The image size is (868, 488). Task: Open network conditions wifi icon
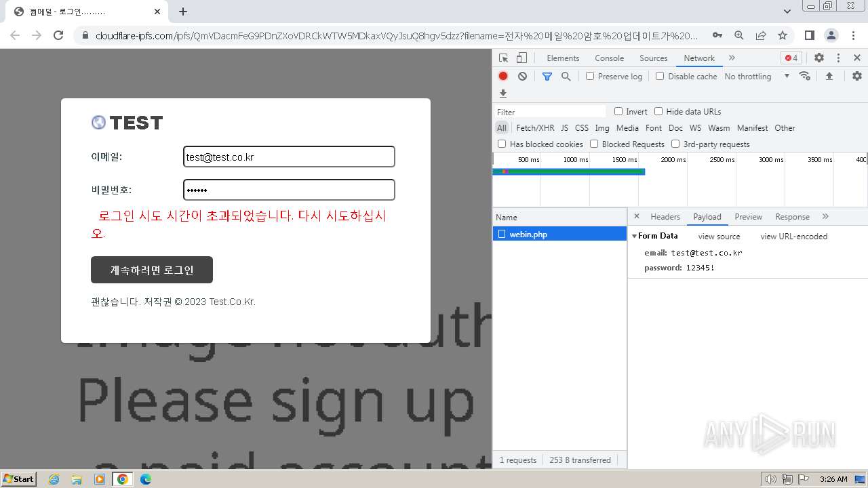(805, 76)
